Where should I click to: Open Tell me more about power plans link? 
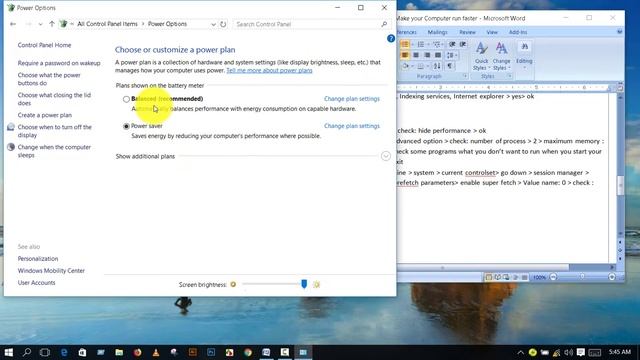tap(269, 70)
